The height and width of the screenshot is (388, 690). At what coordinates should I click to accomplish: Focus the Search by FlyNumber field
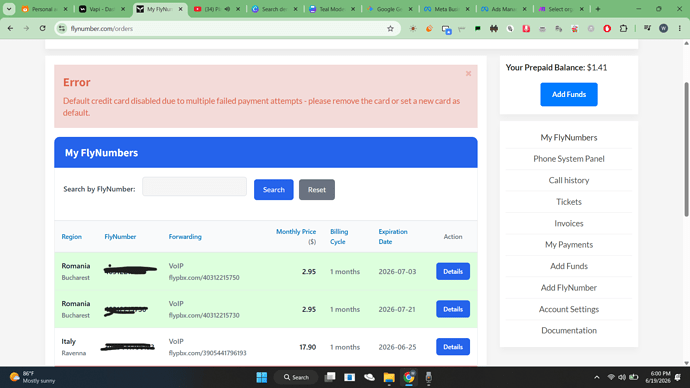194,187
